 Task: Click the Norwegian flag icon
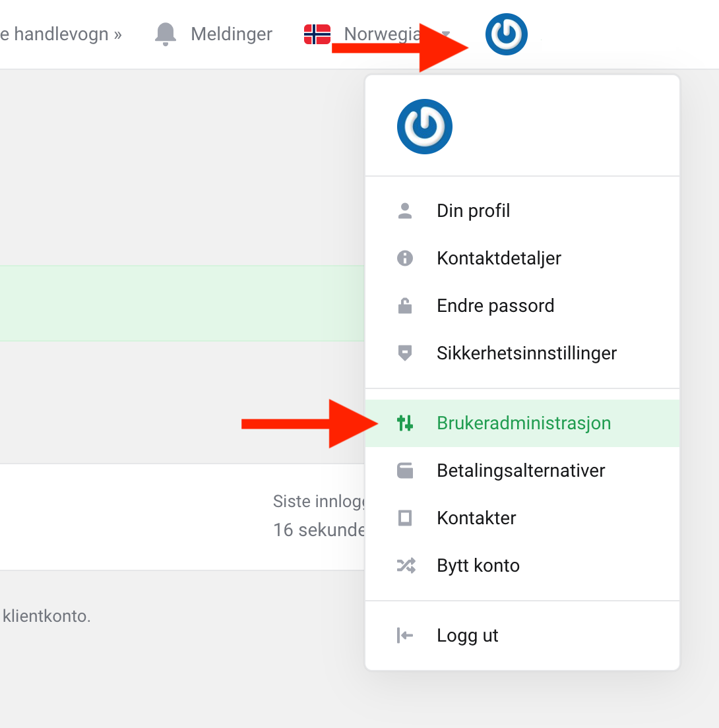point(317,34)
